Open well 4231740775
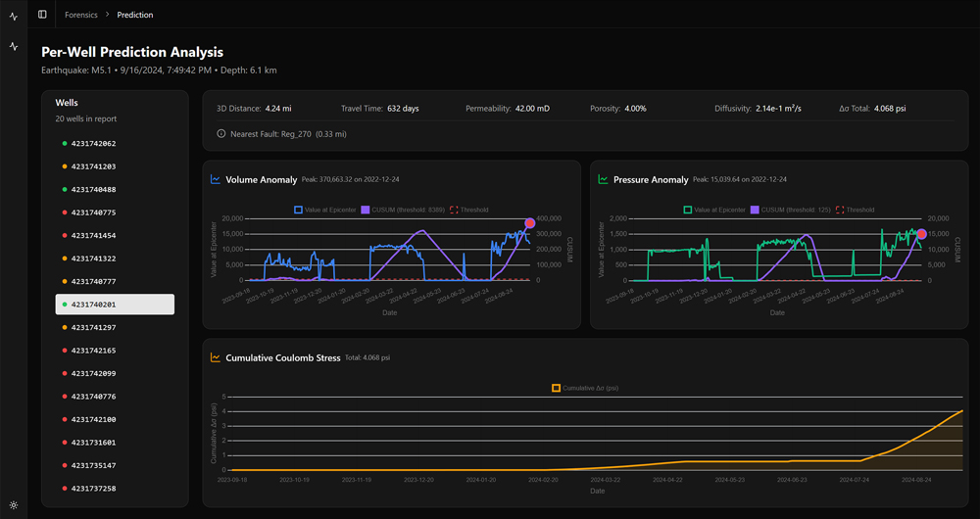Viewport: 980px width, 519px height. point(93,212)
